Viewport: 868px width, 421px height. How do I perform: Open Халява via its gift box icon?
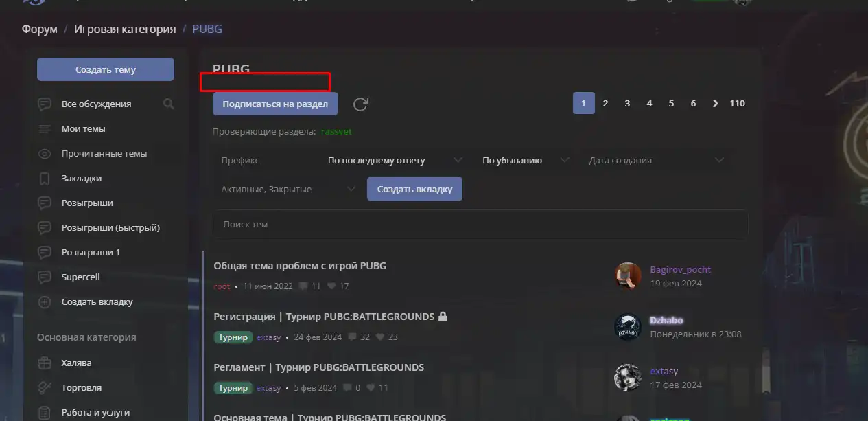[x=45, y=363]
